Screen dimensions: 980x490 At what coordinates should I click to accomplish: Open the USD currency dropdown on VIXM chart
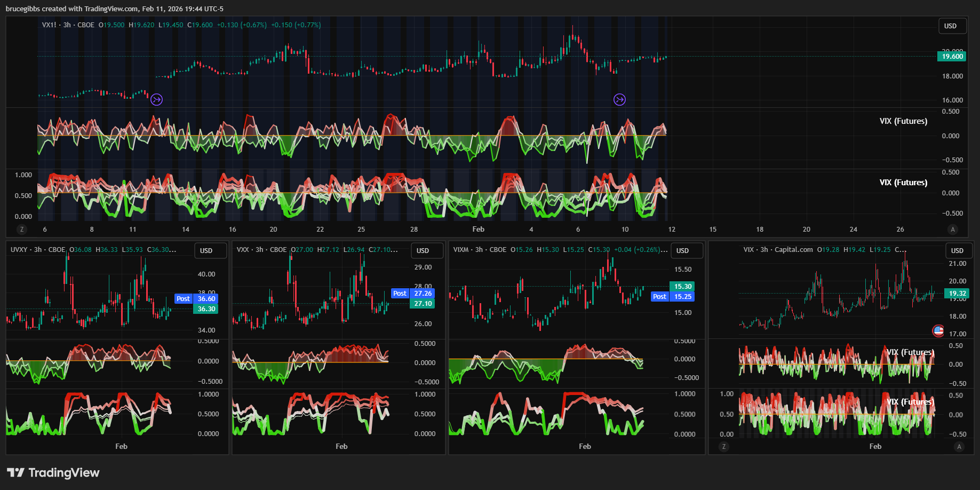click(x=682, y=251)
